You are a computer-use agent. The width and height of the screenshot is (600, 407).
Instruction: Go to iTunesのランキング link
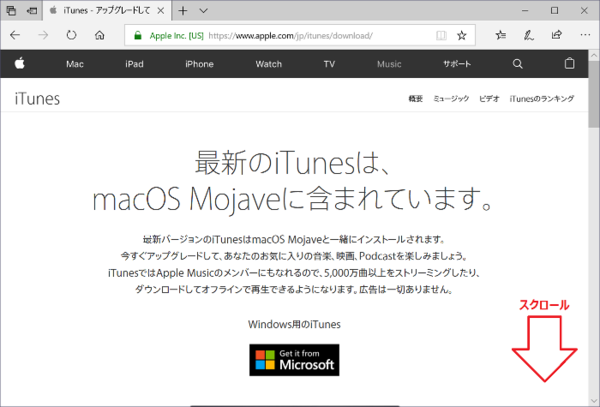[541, 99]
